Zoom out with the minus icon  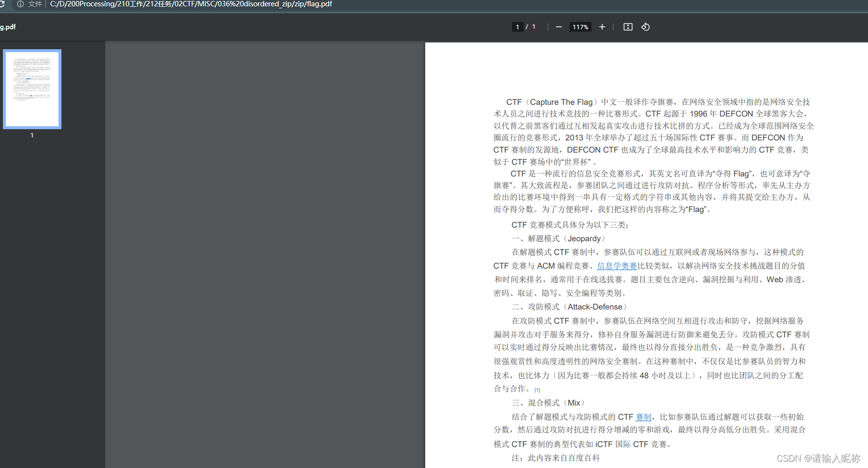click(x=559, y=27)
